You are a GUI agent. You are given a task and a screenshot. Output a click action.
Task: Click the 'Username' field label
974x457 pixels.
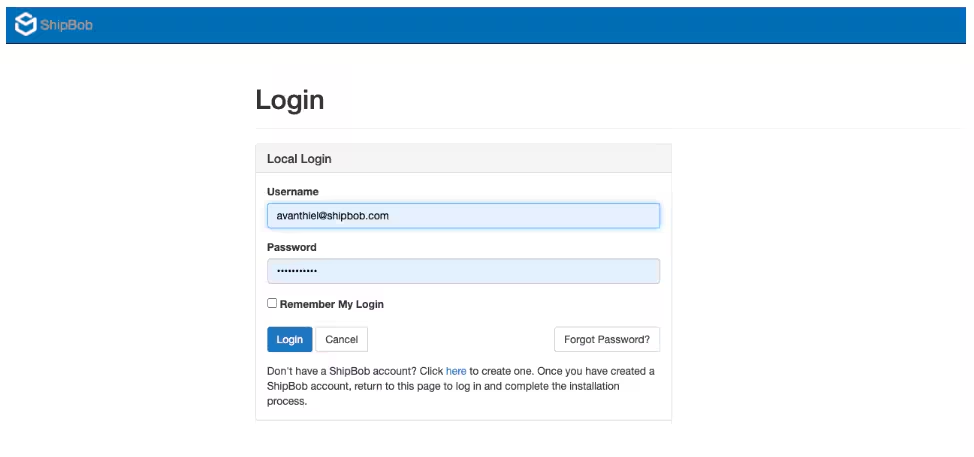pos(293,191)
